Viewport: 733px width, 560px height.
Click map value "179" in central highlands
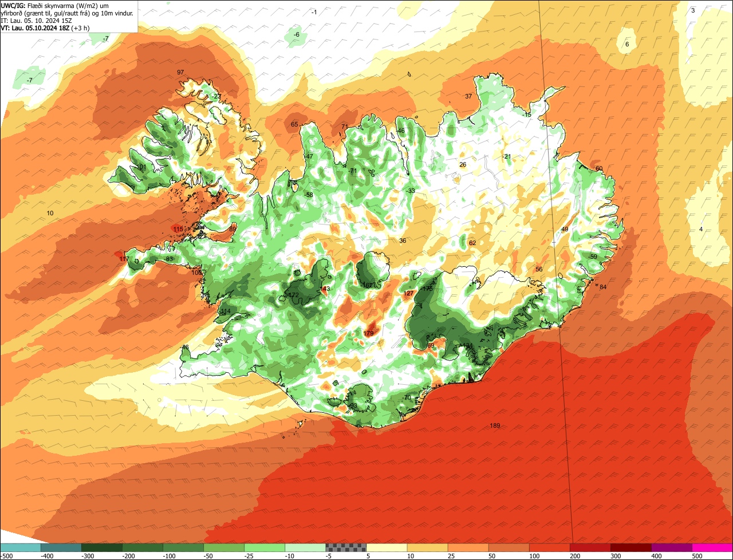click(368, 333)
